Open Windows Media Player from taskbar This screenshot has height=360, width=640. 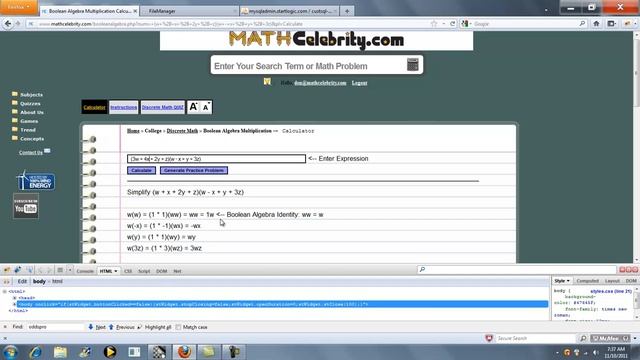(110, 351)
